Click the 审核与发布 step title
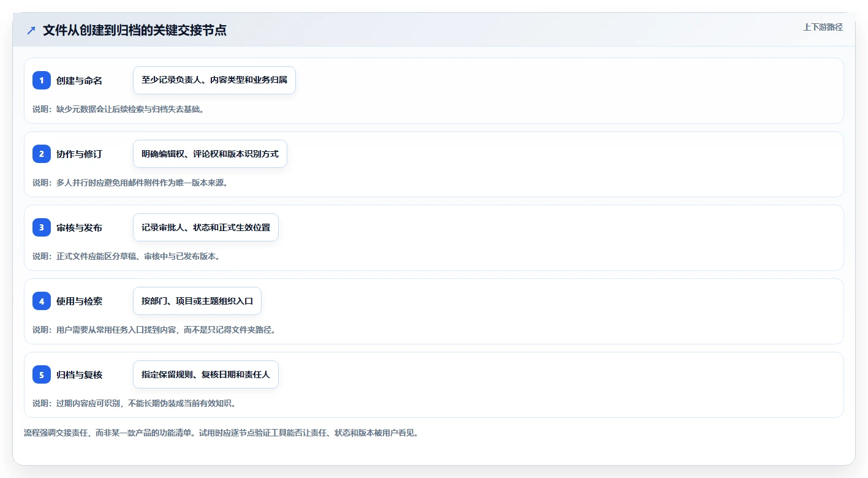The height and width of the screenshot is (478, 868). (x=79, y=227)
